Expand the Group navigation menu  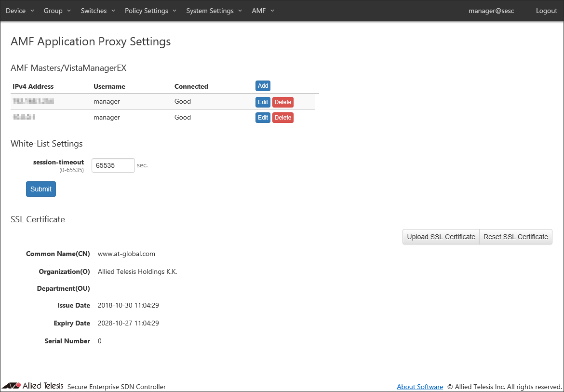point(57,11)
